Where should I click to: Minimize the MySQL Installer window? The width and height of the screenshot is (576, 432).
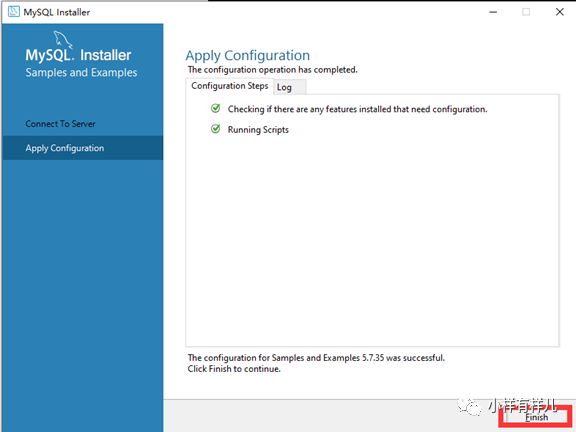point(493,12)
